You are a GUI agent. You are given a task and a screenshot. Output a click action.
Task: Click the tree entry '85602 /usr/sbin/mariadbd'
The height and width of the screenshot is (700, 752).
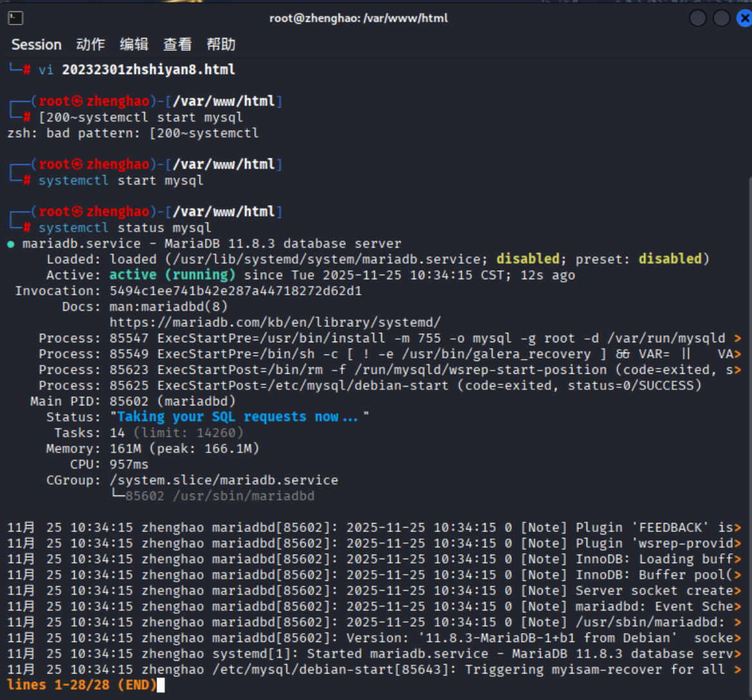pos(220,496)
